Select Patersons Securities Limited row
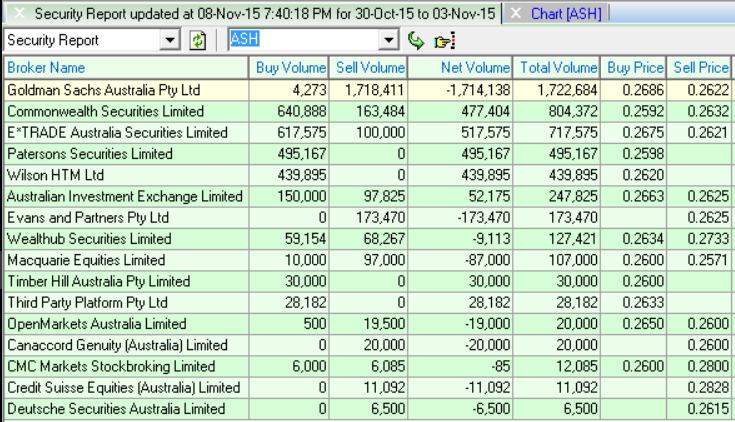This screenshot has width=735, height=422. click(x=368, y=154)
